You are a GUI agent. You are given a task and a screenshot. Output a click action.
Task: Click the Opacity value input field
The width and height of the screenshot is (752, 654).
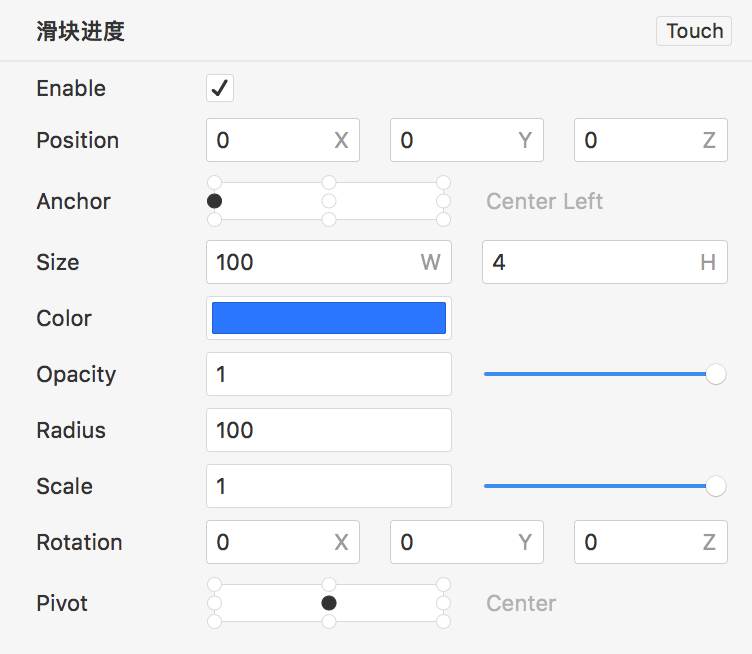click(x=329, y=374)
